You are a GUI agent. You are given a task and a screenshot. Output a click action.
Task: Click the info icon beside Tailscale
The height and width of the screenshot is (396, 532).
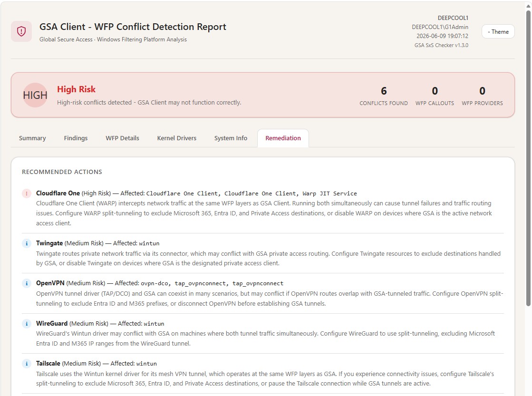(27, 364)
